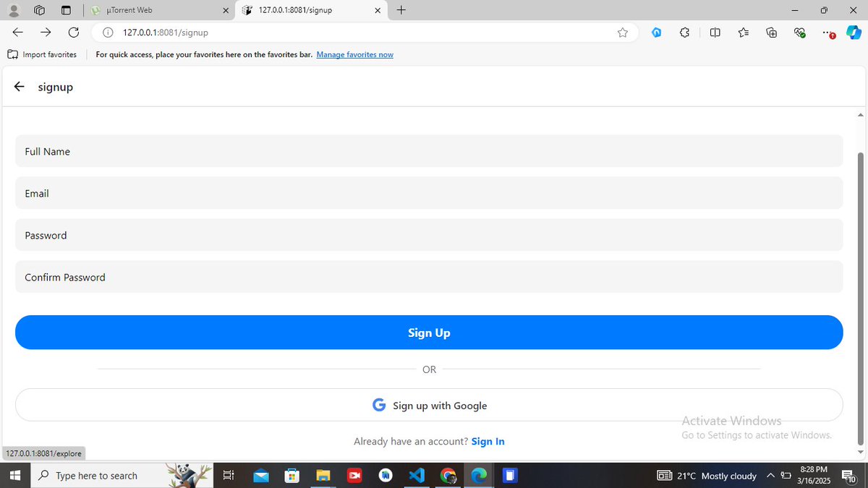Open the Mail app in taskbar
The image size is (868, 488).
click(x=261, y=475)
